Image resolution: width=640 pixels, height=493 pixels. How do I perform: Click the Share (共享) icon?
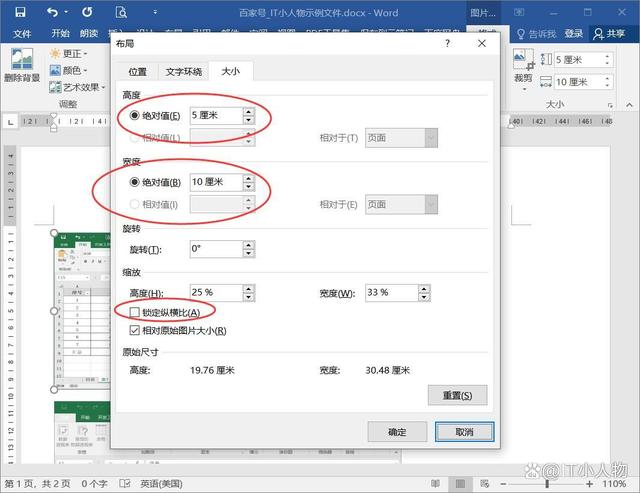tap(610, 33)
